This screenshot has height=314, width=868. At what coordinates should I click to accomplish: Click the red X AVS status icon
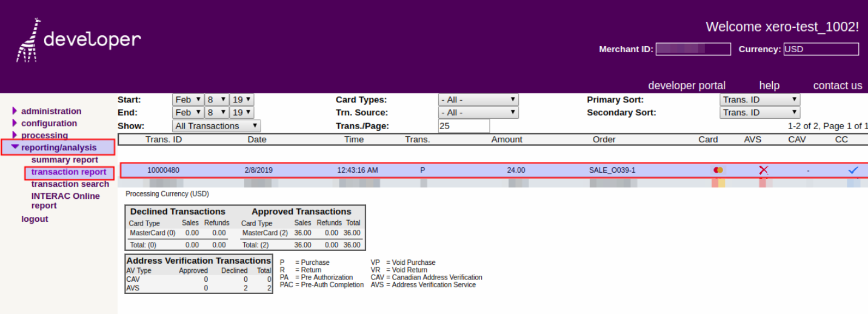[763, 170]
